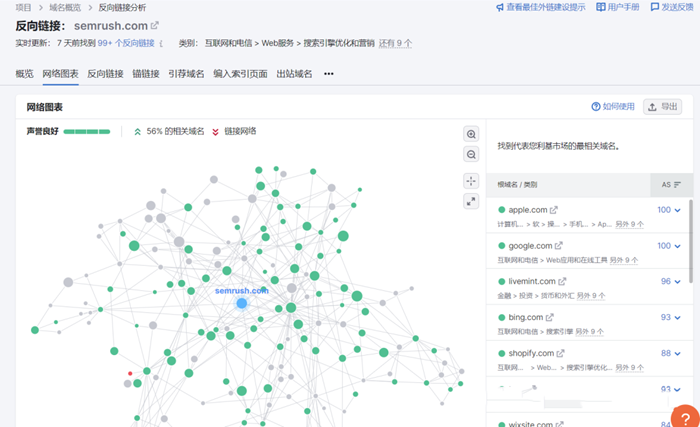Click the 根域名 / 类别 column header
The height and width of the screenshot is (427, 700).
tap(517, 184)
